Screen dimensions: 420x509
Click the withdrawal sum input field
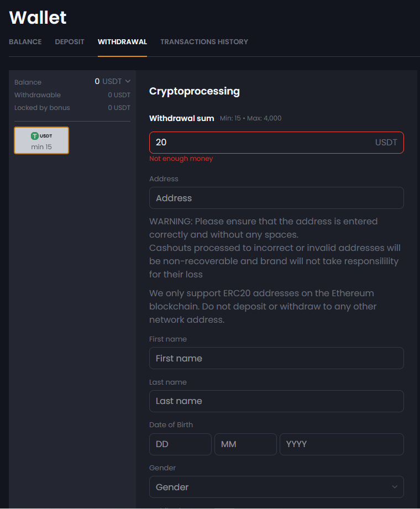tap(276, 143)
